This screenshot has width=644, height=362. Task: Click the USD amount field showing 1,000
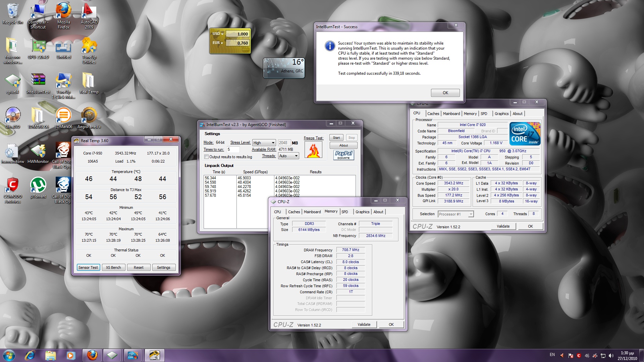tap(237, 34)
